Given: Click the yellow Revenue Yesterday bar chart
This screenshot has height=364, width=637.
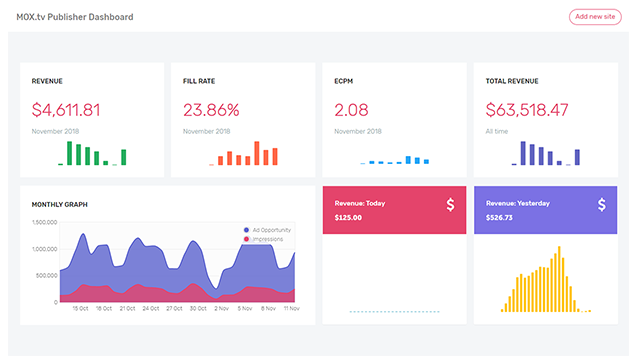Looking at the screenshot, I should pyautogui.click(x=546, y=279).
